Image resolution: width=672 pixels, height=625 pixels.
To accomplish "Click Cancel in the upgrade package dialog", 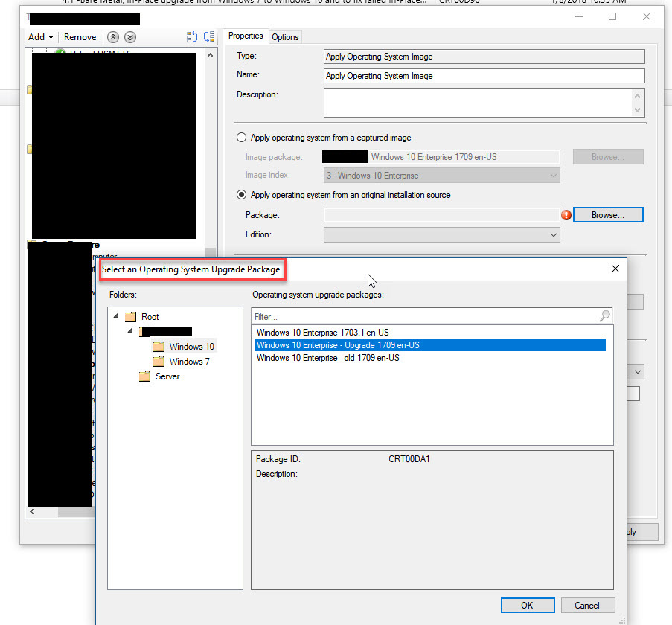I will tap(587, 606).
